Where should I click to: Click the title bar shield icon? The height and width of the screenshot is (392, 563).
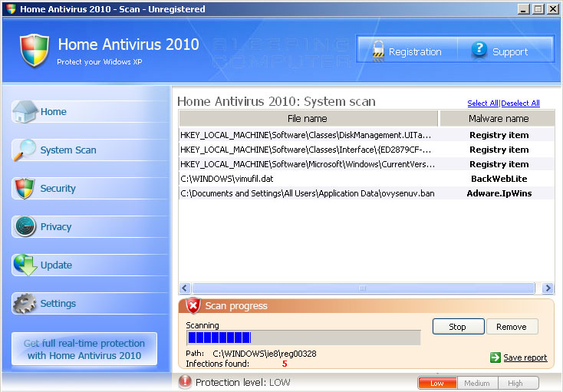11,9
